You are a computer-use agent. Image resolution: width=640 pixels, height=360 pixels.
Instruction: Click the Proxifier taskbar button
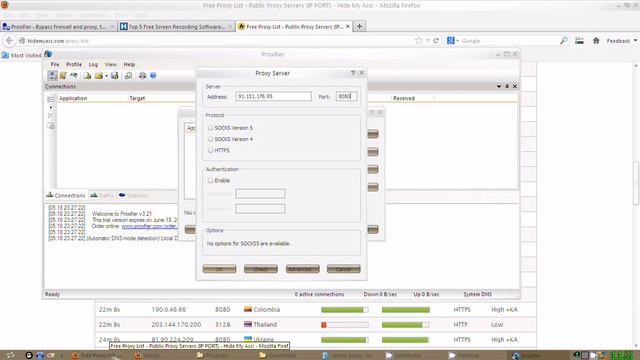(528, 356)
